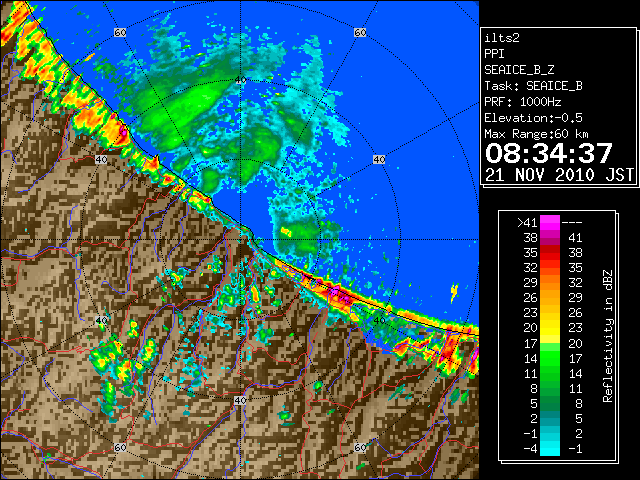The image size is (640, 480).
Task: Pick the yellow swatch beside the left "20" label
Action: coord(550,328)
